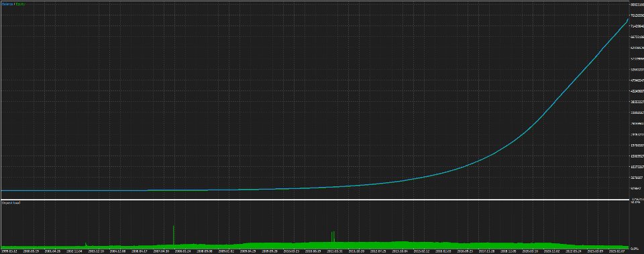Click the 0.0% deposit load axis label
This screenshot has width=644, height=254.
click(x=635, y=248)
